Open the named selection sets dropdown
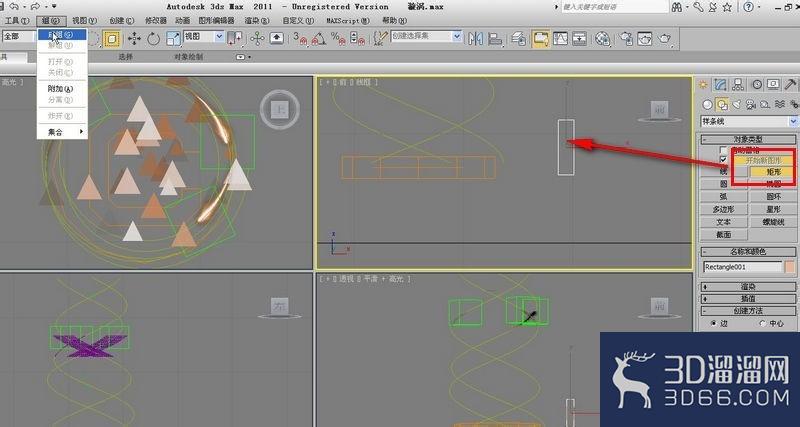The image size is (800, 427). (427, 36)
